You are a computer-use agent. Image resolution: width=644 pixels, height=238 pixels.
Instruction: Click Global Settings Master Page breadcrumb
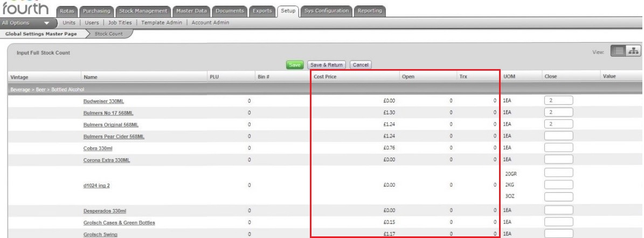(40, 34)
